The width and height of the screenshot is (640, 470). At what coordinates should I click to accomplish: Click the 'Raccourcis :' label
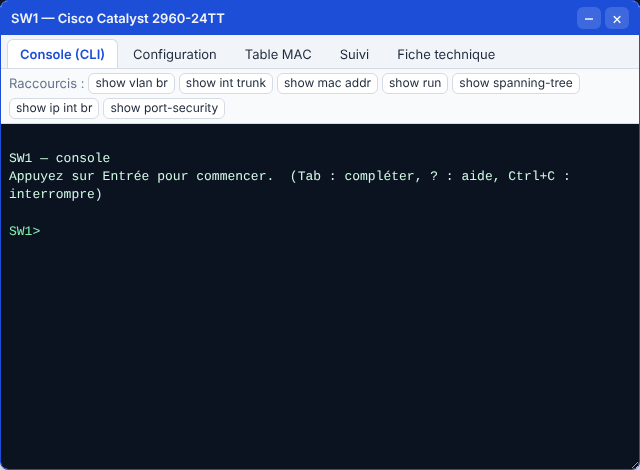(x=47, y=84)
